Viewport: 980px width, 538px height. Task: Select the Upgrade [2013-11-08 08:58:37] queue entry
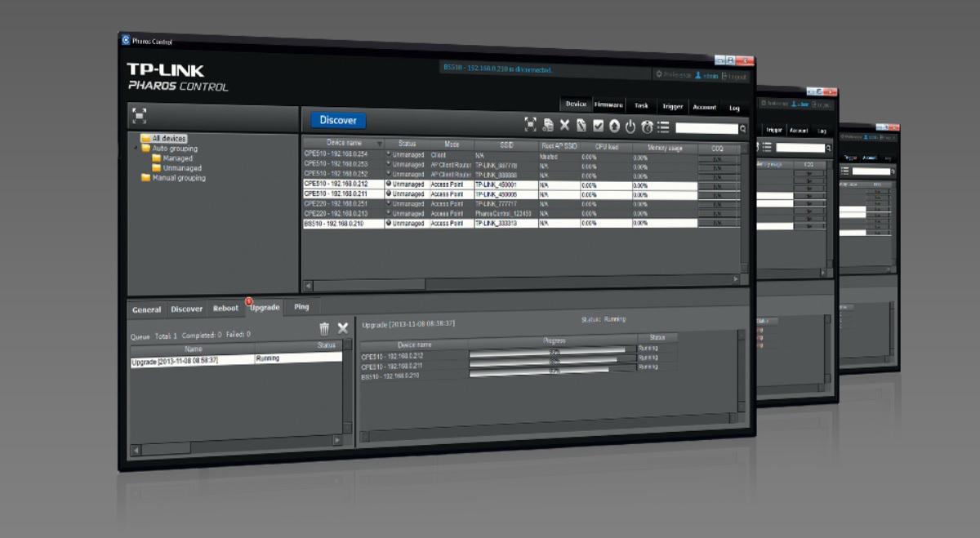tap(236, 359)
